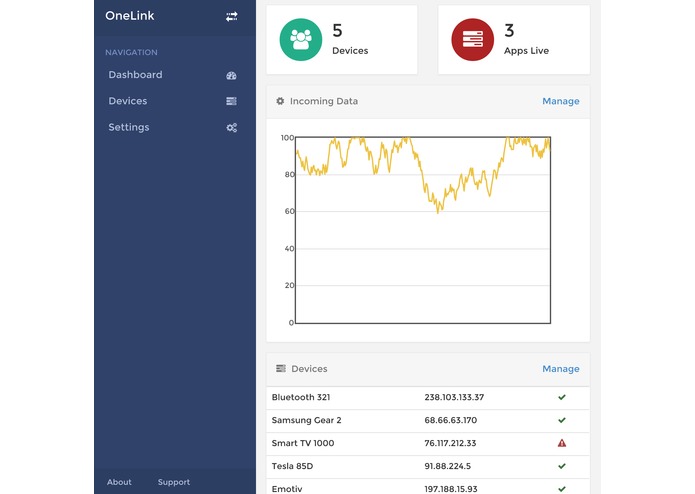Click the Samsung Gear 2 status checkmark
Screen dimensions: 695x494
coord(562,420)
